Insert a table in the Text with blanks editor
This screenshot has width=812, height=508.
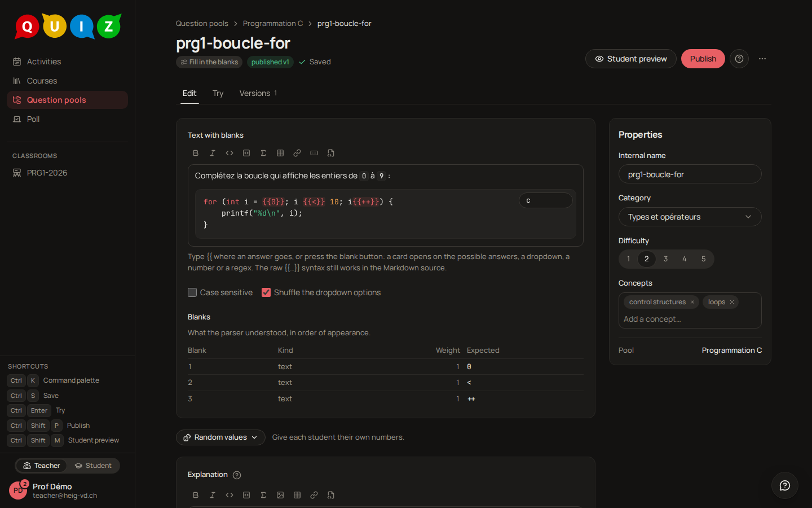coord(280,153)
